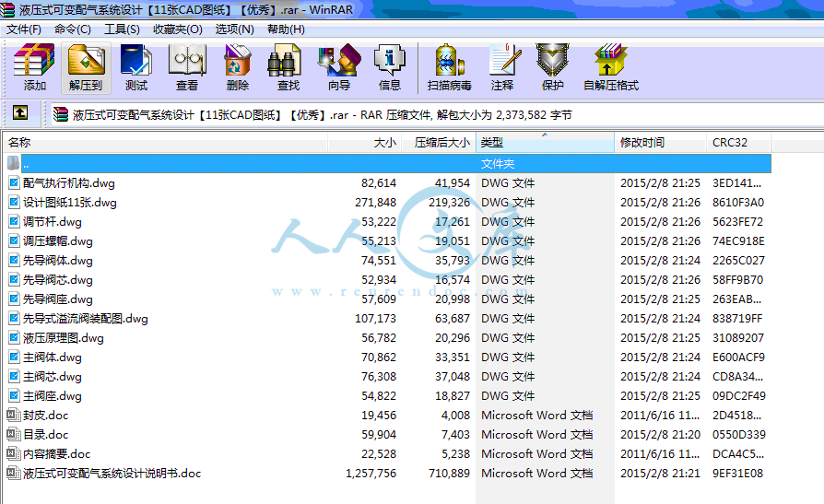Sort by the 名称 column header
Image resolution: width=824 pixels, height=504 pixels.
click(165, 143)
